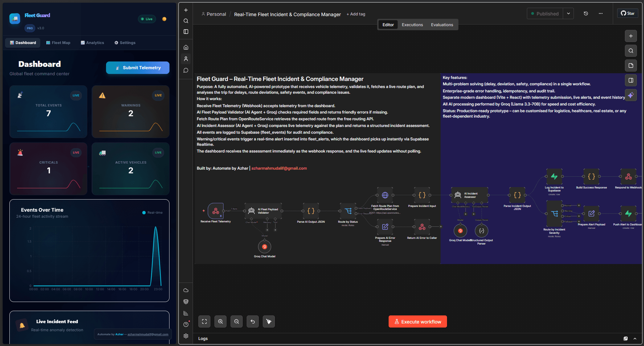Click the reset zoom arrow button
This screenshot has height=346, width=644.
point(253,321)
